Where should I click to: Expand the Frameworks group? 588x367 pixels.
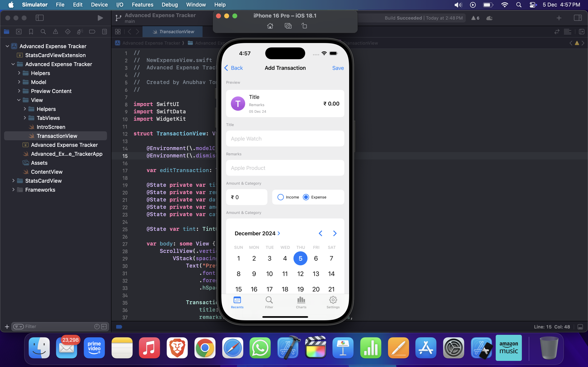(x=13, y=190)
